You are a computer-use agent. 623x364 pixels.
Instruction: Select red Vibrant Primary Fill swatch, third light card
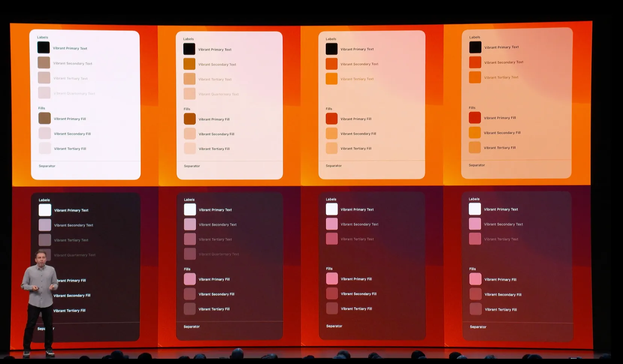(x=332, y=119)
